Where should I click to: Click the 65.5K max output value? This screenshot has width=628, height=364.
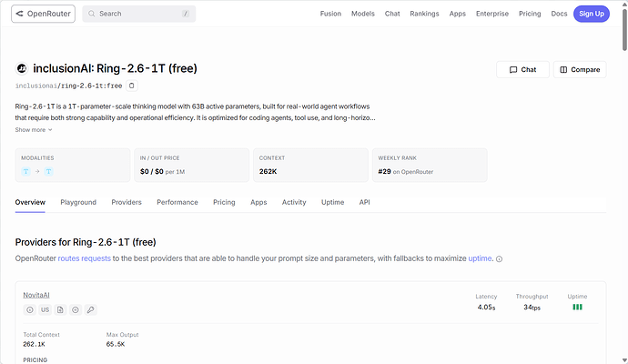coord(116,344)
